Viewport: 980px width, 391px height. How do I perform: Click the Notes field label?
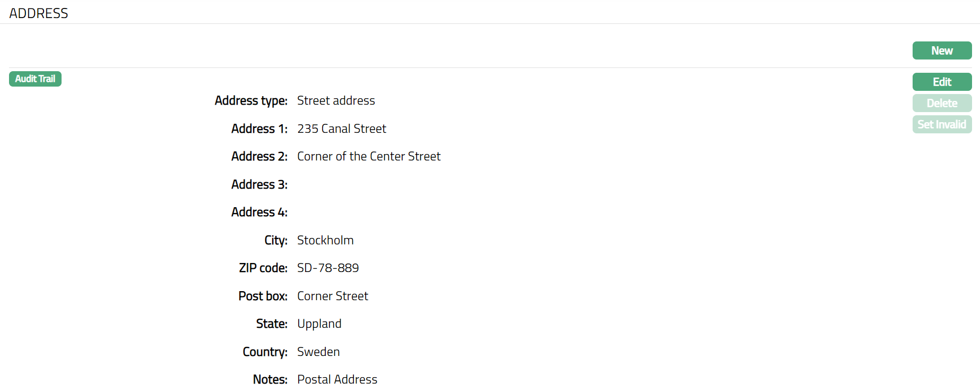[x=270, y=379]
